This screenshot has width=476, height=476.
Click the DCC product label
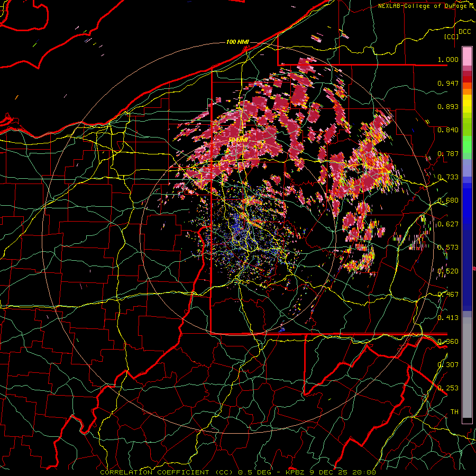[464, 32]
